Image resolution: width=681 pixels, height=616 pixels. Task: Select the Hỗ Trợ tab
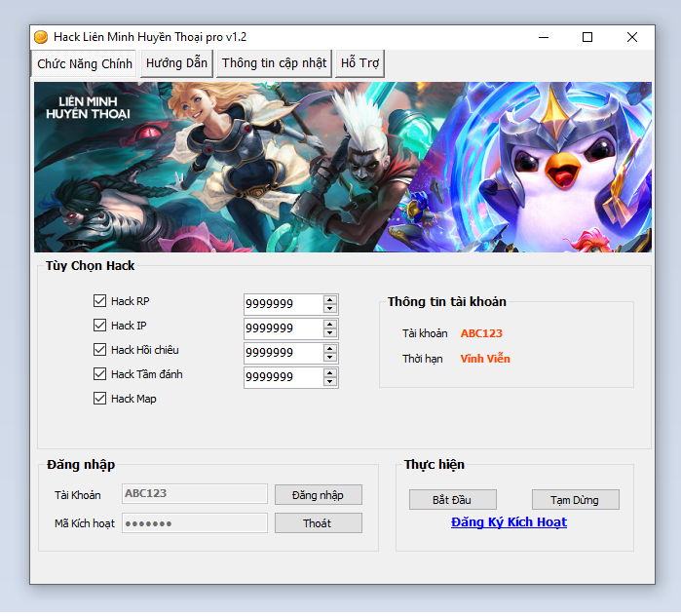click(x=359, y=63)
